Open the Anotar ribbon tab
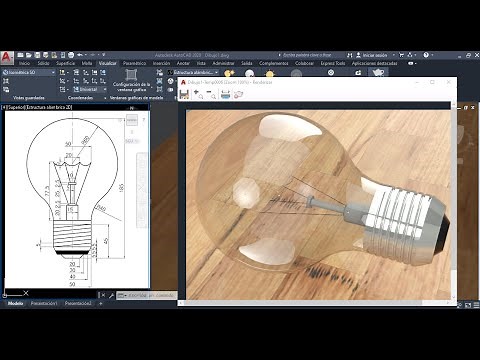The image size is (480, 360). (183, 63)
